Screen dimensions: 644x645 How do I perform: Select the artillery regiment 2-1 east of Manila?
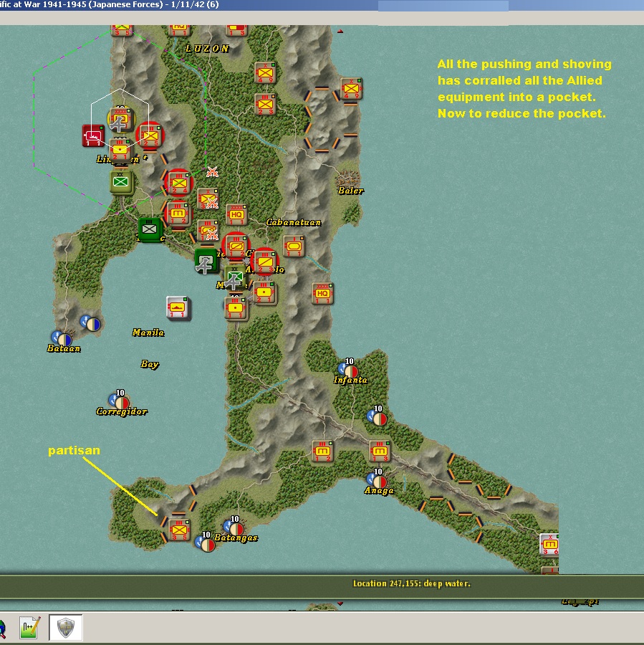pyautogui.click(x=264, y=292)
